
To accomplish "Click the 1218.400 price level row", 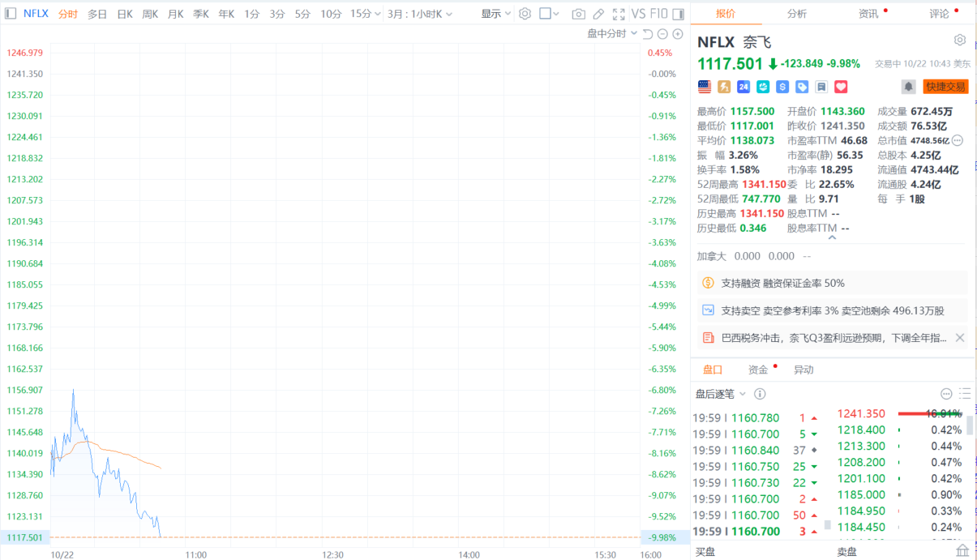I will (899, 430).
